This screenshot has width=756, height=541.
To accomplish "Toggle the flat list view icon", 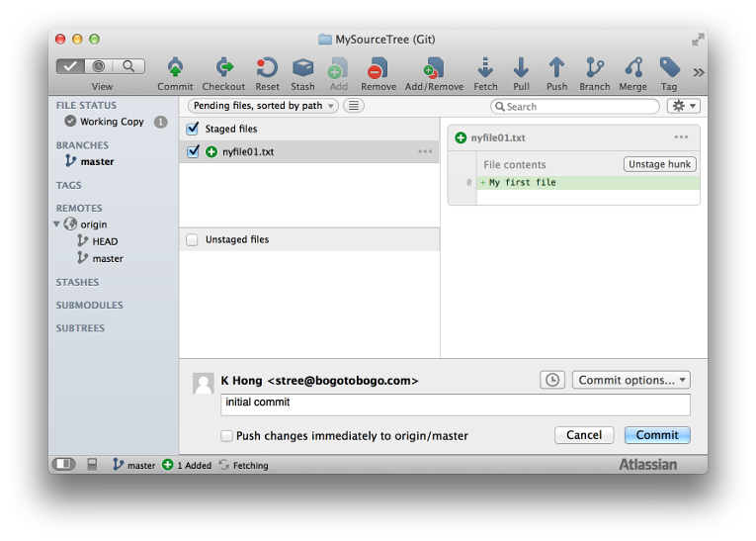I will pyautogui.click(x=354, y=106).
